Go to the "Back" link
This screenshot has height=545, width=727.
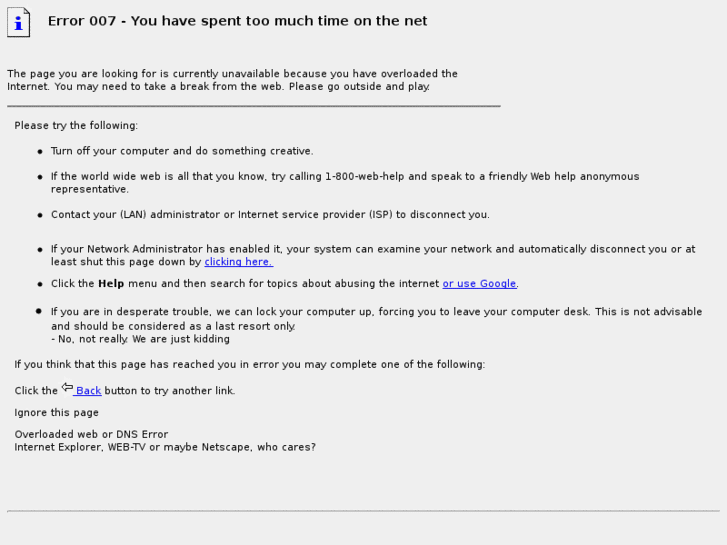[88, 391]
